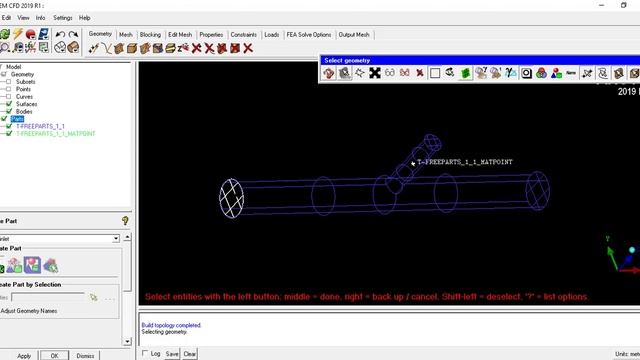
Task: Click the Redo arrow
Action: (x=73, y=34)
